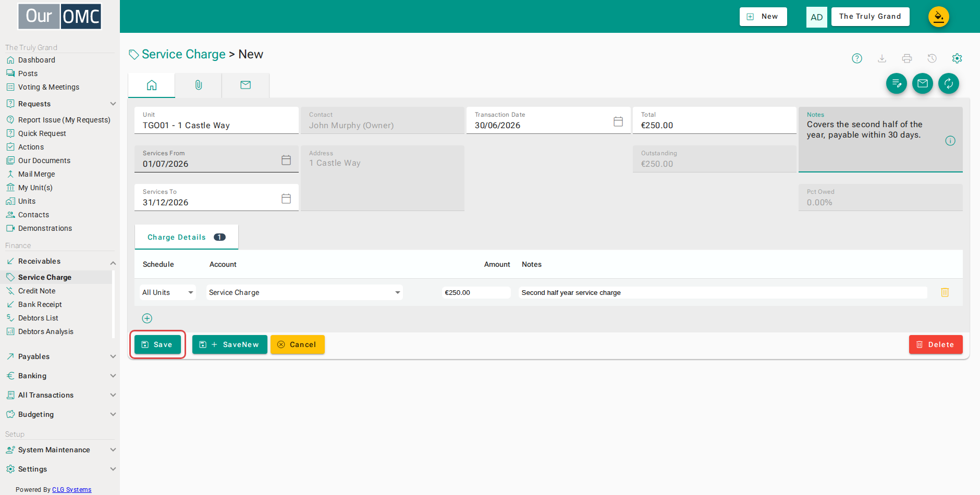Screen dimensions: 980x495
Task: Click the print icon in toolbar
Action: [x=907, y=58]
